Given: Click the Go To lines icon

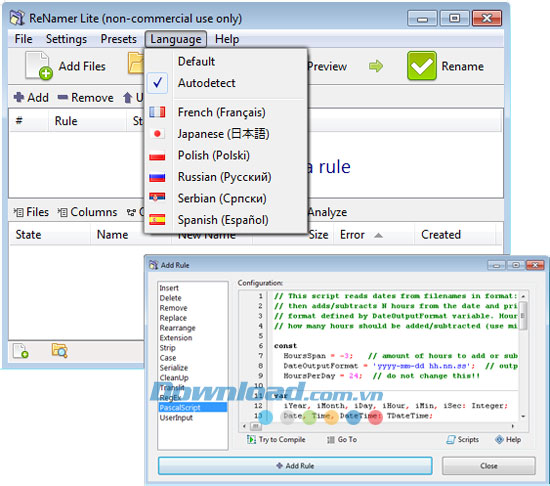Looking at the screenshot, I should pyautogui.click(x=330, y=440).
